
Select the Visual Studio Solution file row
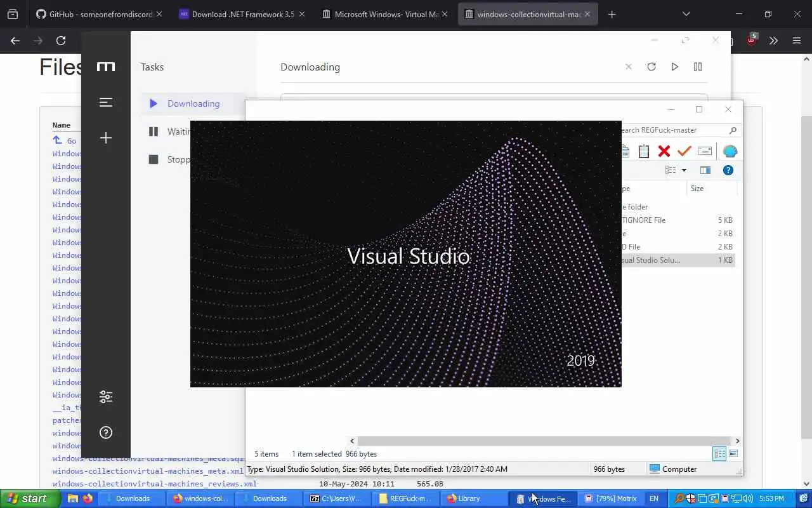678,260
